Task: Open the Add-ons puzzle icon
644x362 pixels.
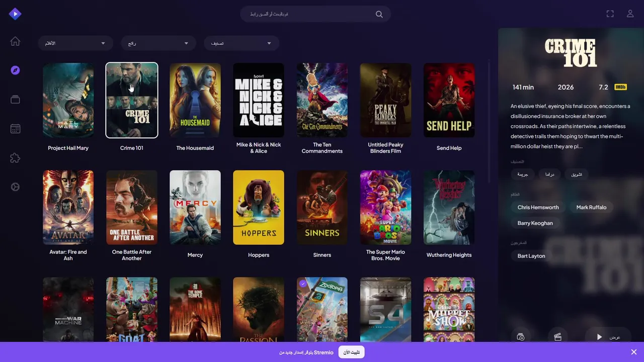Action: pos(15,158)
